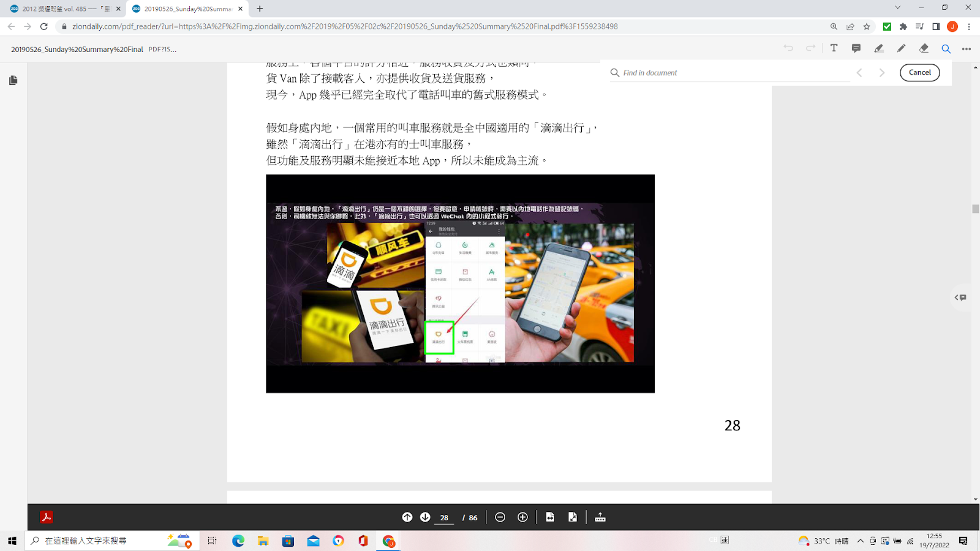Viewport: 980px width, 551px height.
Task: Select the Highlighter tool
Action: (879, 48)
